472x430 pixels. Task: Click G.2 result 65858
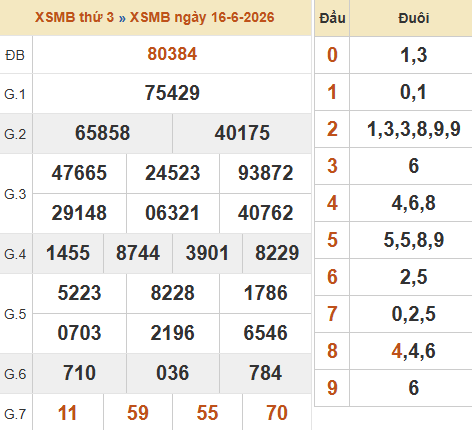tap(102, 133)
